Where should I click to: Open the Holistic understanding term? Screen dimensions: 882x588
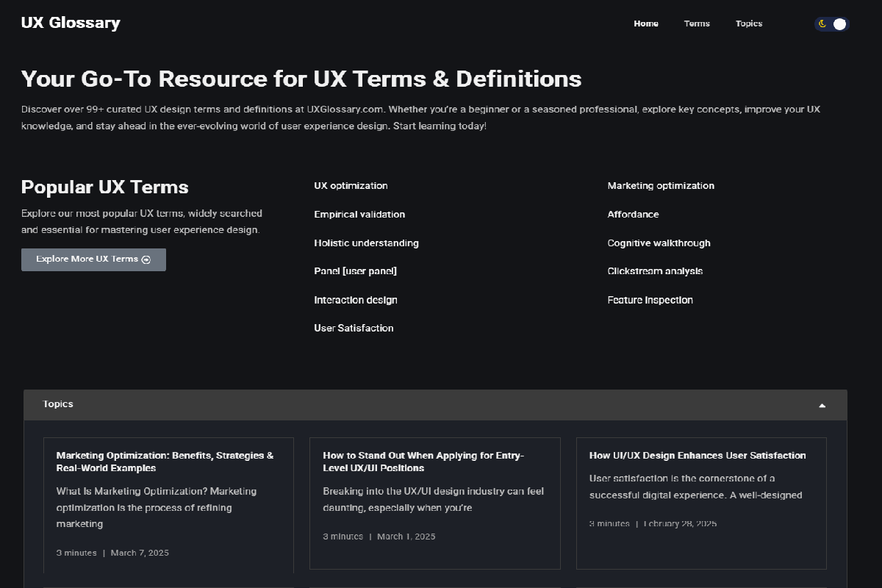pos(366,243)
